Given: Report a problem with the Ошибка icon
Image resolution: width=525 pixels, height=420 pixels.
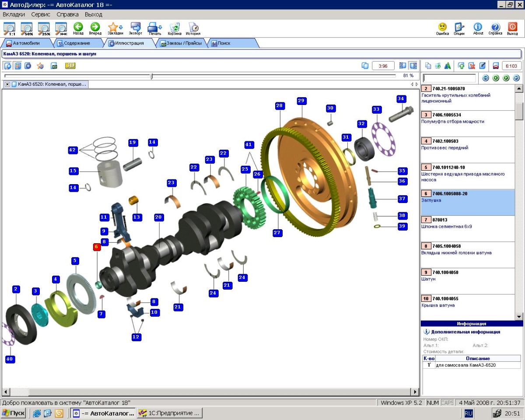Looking at the screenshot, I should 442,29.
